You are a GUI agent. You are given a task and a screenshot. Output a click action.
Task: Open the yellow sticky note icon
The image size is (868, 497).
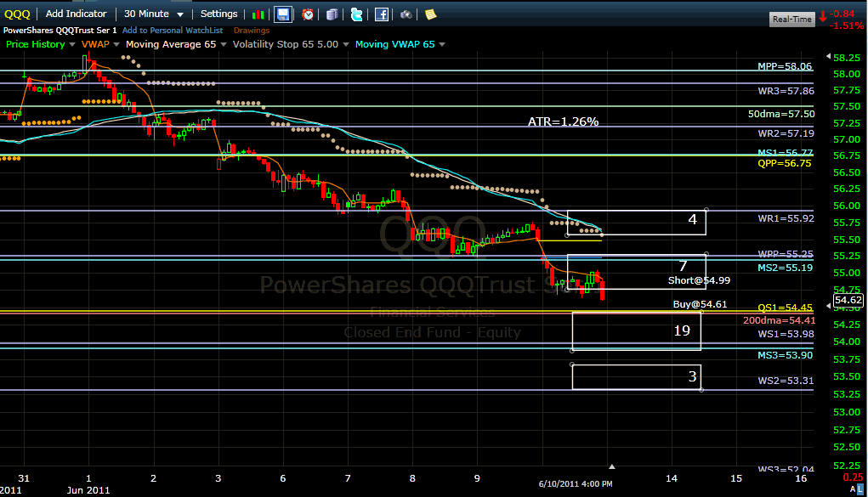tap(431, 14)
